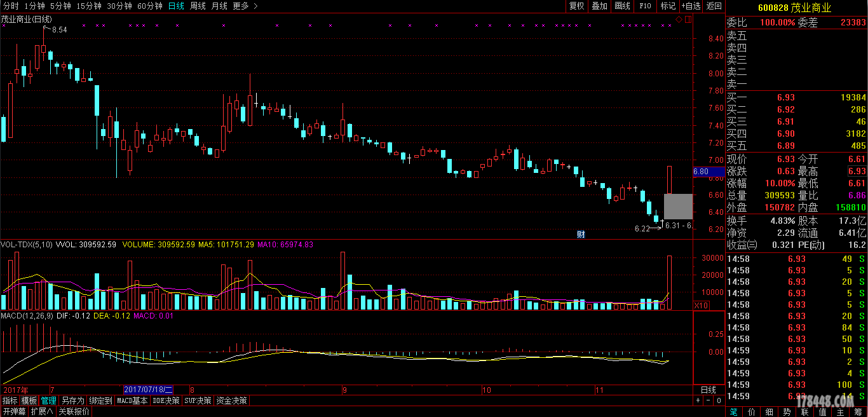Open 关联报价 related quotes
This screenshot has width=868, height=417.
click(x=74, y=411)
